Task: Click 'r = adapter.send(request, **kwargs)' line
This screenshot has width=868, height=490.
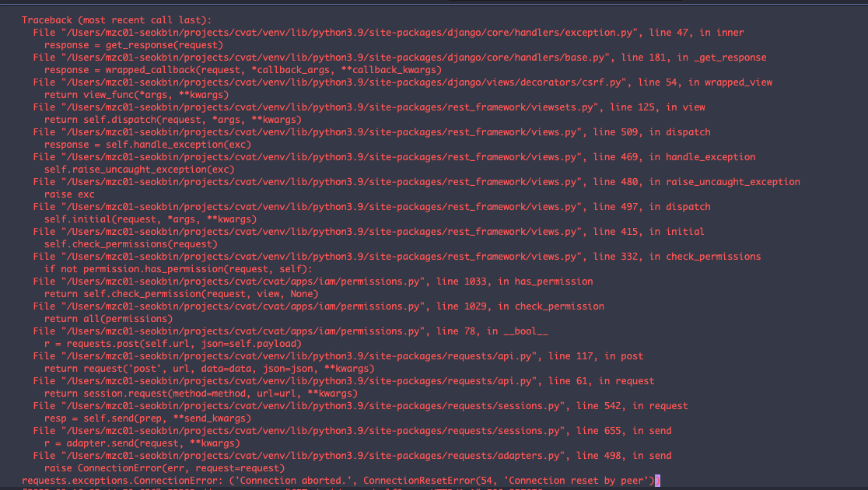Action: 142,443
